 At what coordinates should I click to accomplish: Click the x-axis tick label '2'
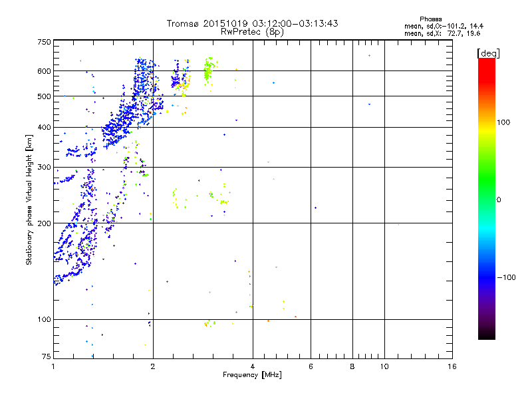point(153,366)
